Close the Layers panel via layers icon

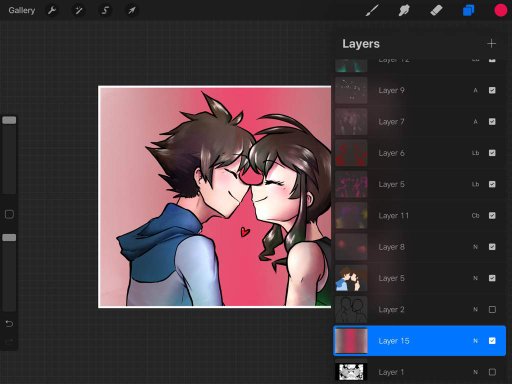[468, 10]
